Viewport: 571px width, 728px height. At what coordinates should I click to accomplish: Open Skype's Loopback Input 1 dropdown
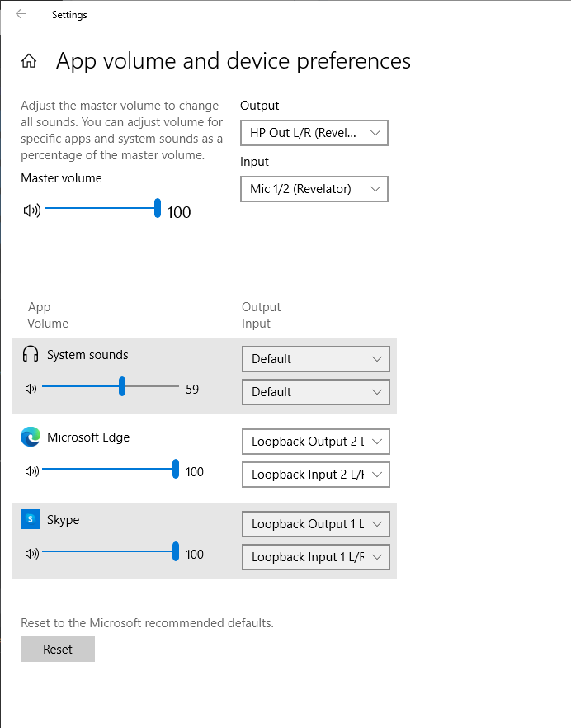(315, 557)
